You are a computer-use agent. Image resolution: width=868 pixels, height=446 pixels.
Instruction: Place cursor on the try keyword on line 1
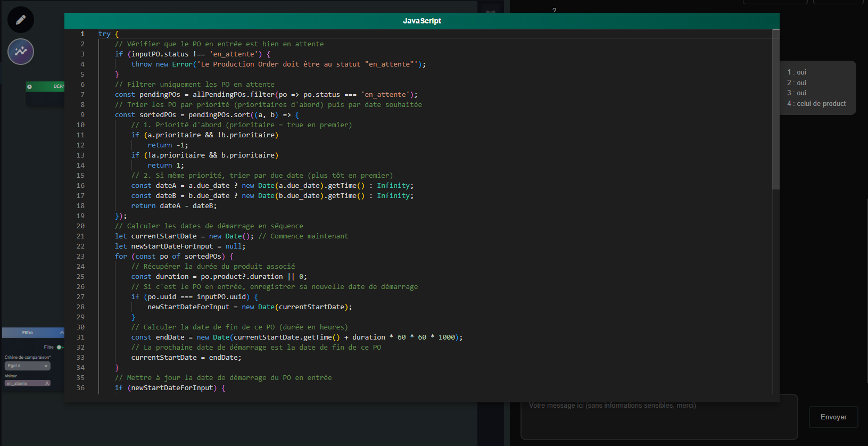click(x=104, y=34)
